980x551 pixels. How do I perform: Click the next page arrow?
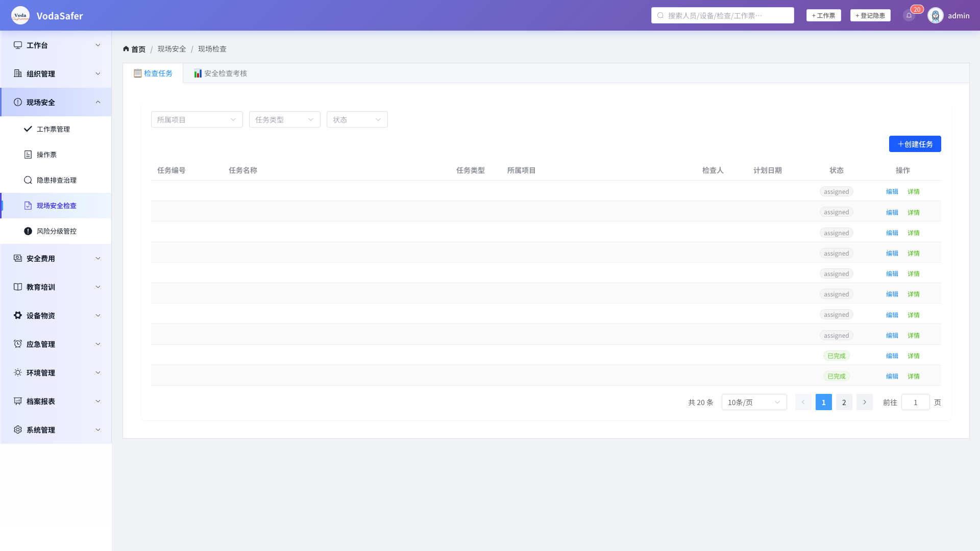(865, 402)
